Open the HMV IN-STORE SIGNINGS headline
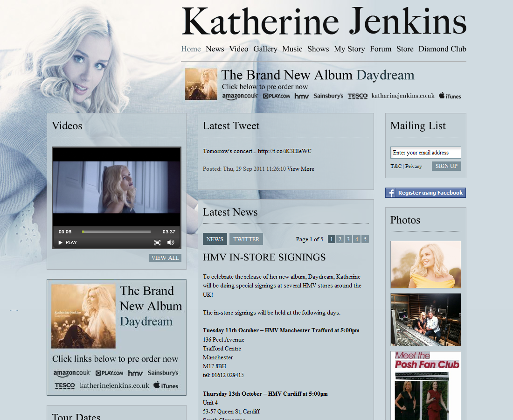 (264, 257)
